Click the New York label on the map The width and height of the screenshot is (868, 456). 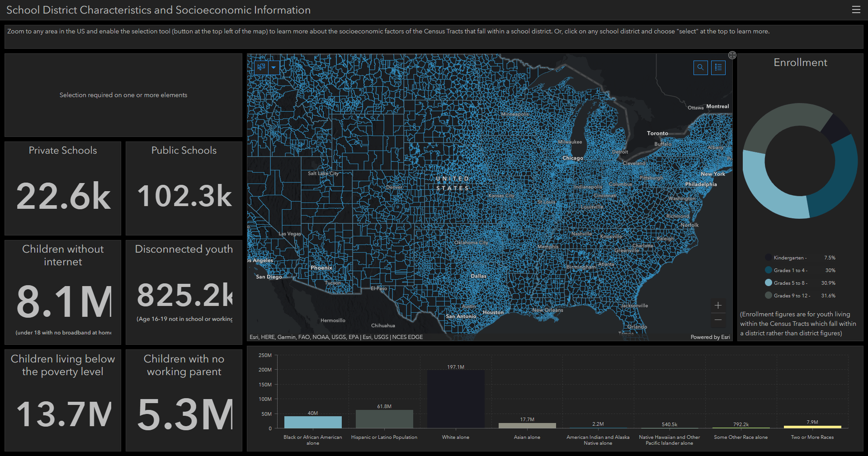coord(713,174)
